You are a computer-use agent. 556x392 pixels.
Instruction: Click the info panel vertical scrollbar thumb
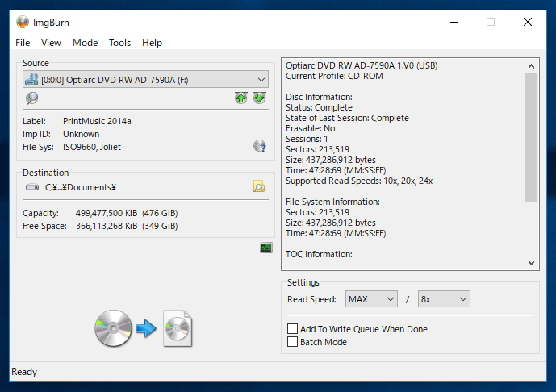click(x=531, y=137)
